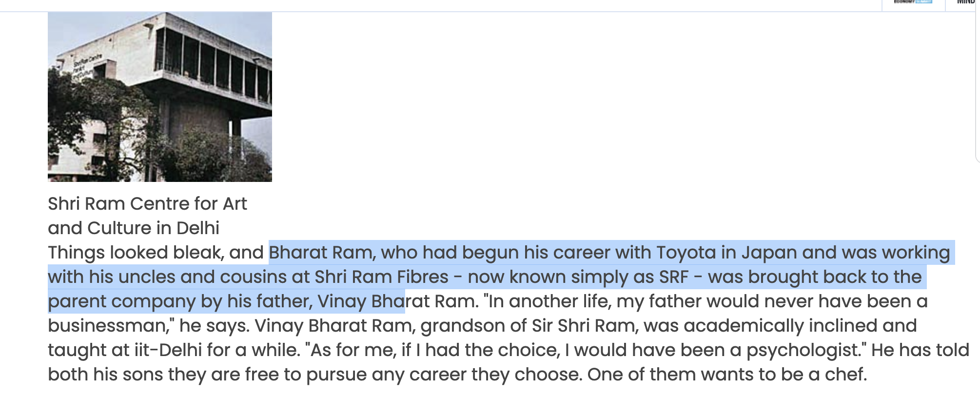
Task: Click the 'Shri Ram Centre for Art' caption line
Action: pos(147,203)
